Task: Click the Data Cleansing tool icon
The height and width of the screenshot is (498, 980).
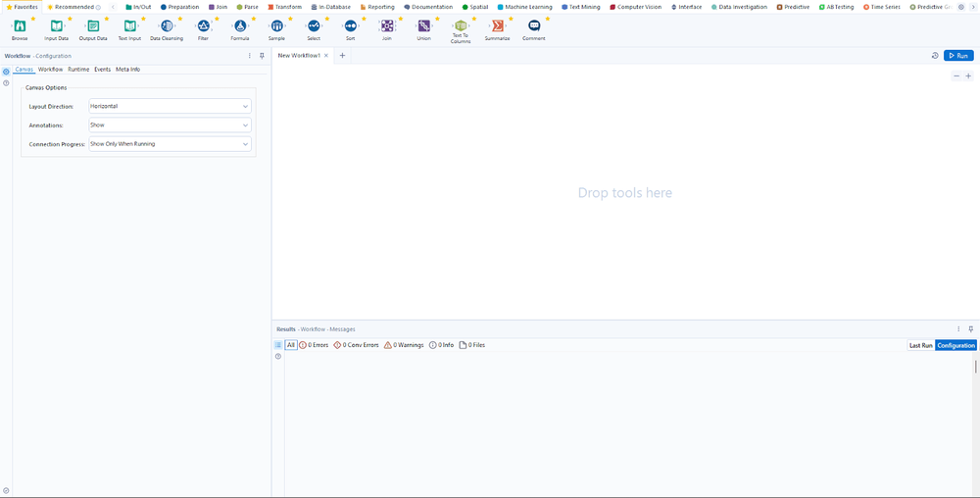Action: (x=166, y=26)
